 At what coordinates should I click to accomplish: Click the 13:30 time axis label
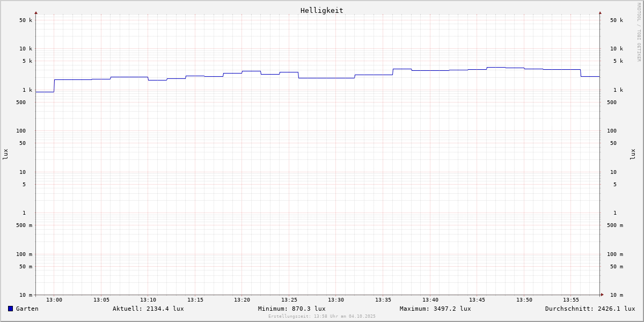336,300
